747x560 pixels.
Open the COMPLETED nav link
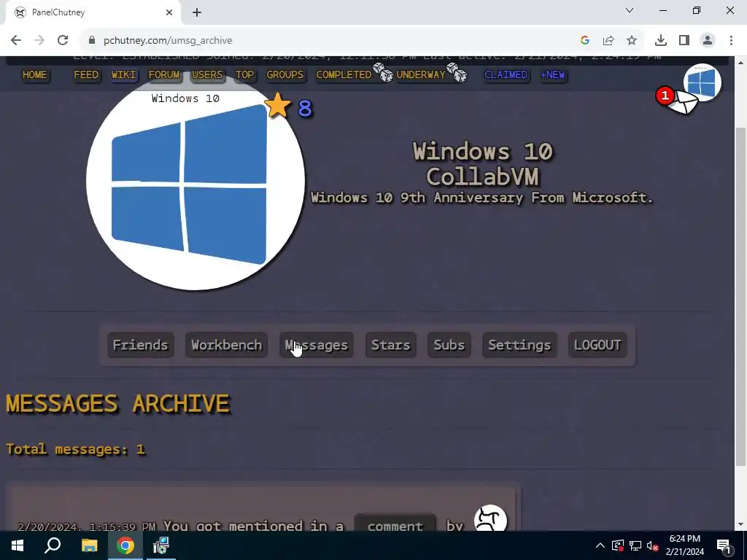coord(344,75)
